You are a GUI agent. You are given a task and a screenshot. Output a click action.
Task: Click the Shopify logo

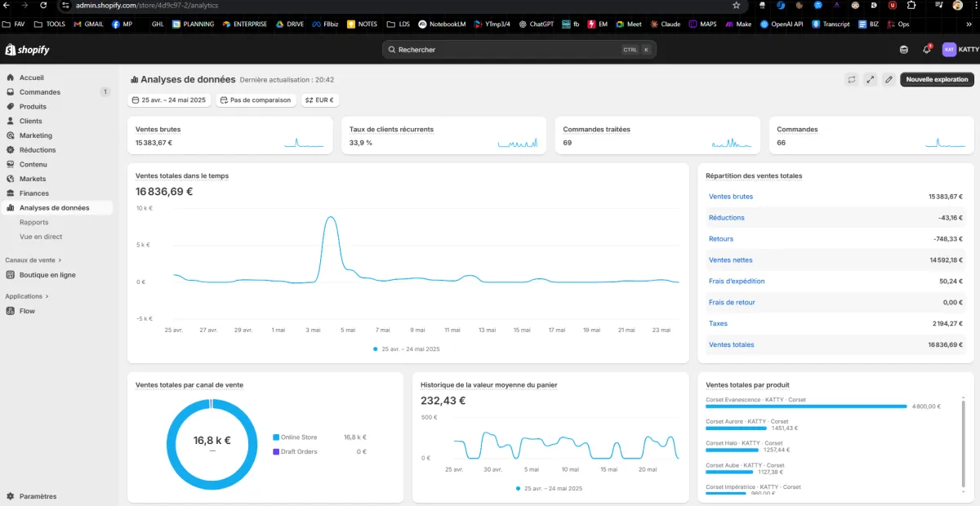tap(28, 50)
